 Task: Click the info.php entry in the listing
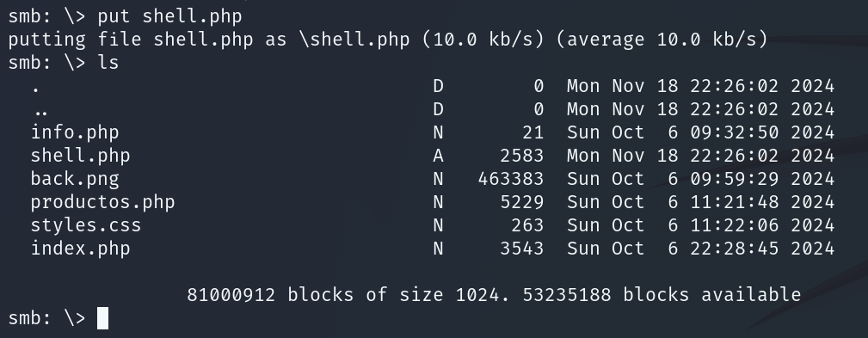point(75,132)
